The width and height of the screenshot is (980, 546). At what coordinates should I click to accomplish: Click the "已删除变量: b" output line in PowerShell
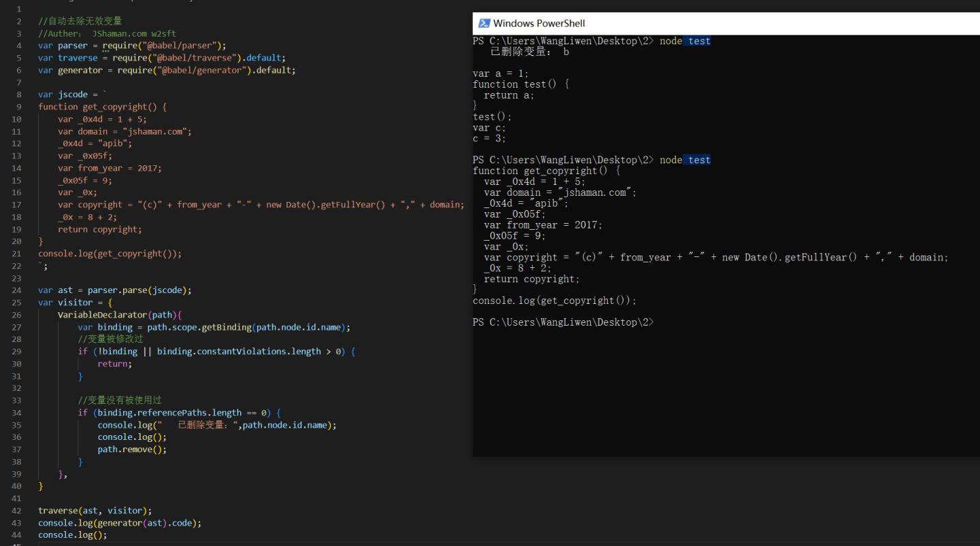click(529, 52)
